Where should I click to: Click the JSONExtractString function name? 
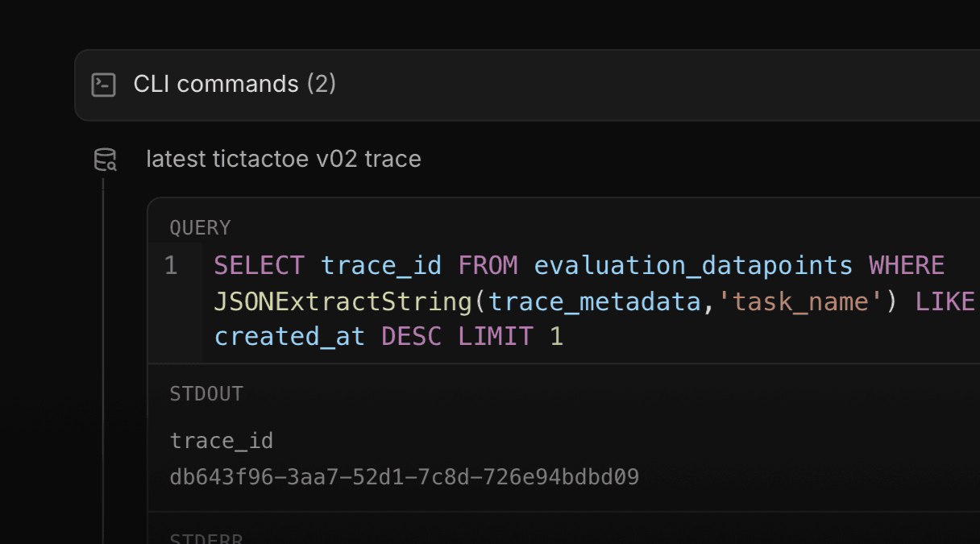pyautogui.click(x=343, y=301)
